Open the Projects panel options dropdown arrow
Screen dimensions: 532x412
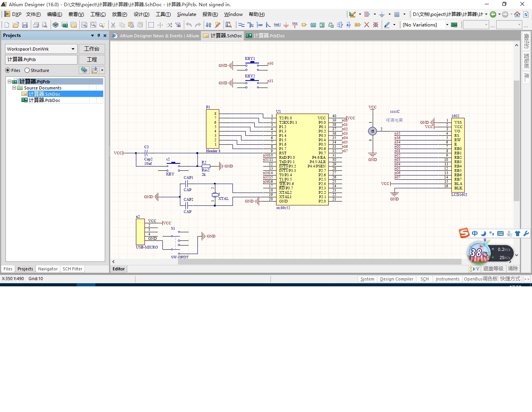click(x=92, y=35)
